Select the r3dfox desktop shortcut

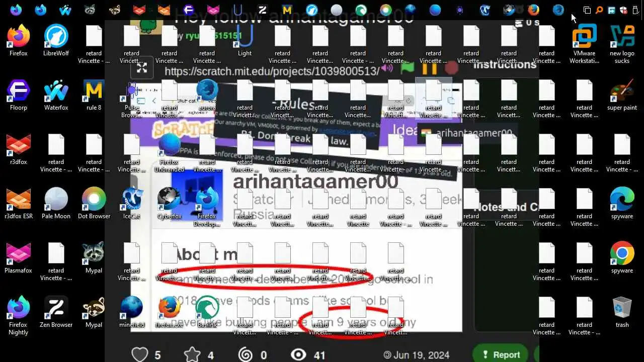pyautogui.click(x=18, y=149)
